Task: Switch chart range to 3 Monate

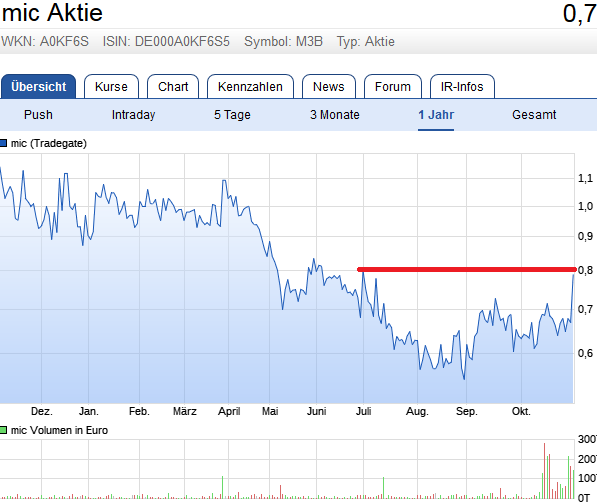Action: [x=335, y=115]
